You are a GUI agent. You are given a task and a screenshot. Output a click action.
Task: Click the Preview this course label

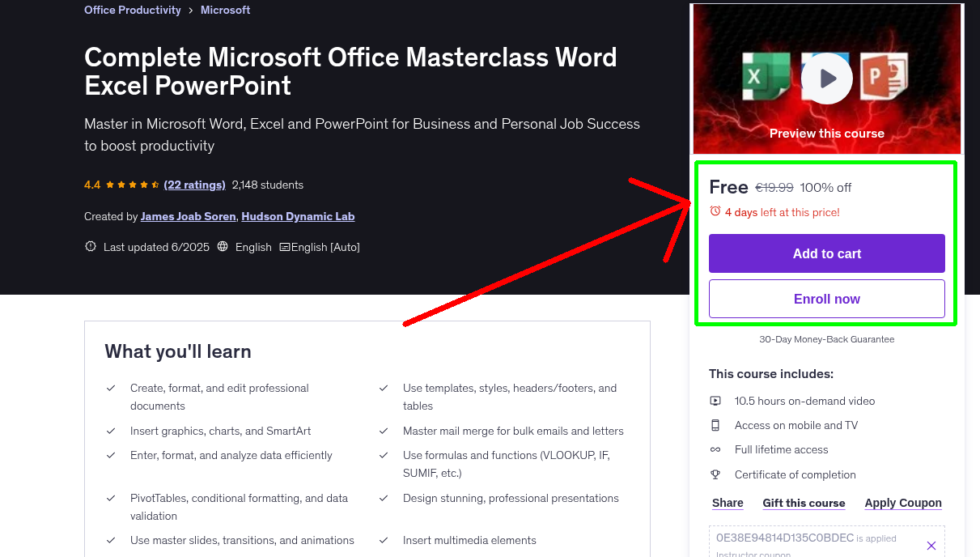click(x=827, y=133)
